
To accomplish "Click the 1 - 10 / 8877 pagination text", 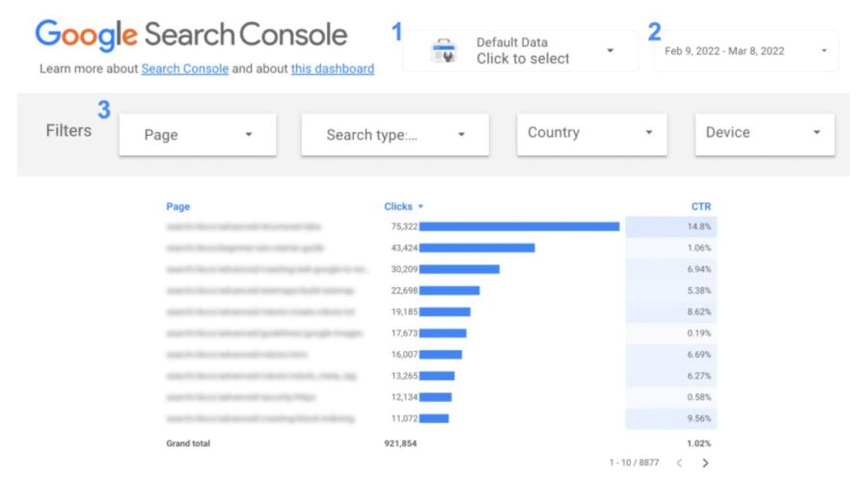I will coord(634,463).
